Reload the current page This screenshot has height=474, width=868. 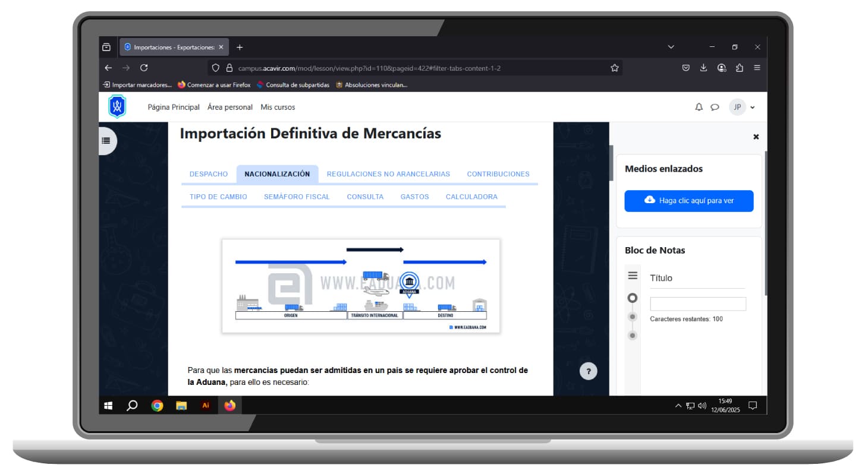point(144,68)
